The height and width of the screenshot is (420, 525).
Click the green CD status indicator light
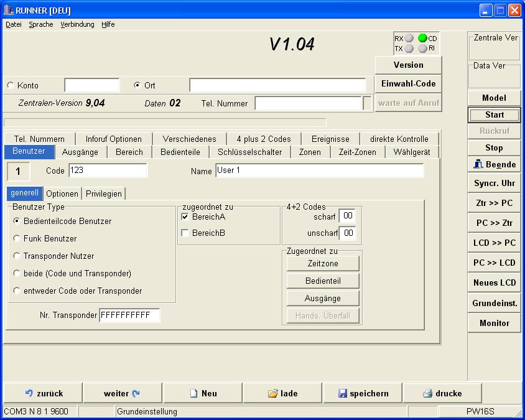point(422,39)
